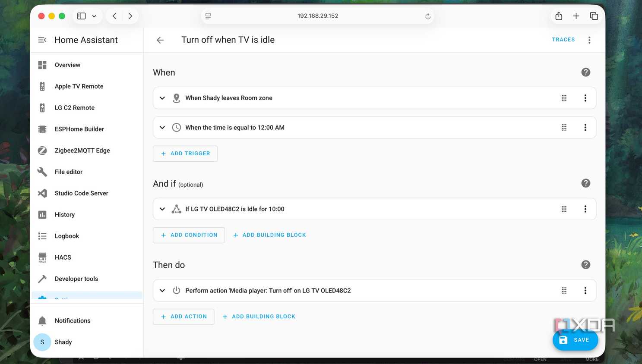
Task: Open the Shady user profile
Action: click(87, 342)
